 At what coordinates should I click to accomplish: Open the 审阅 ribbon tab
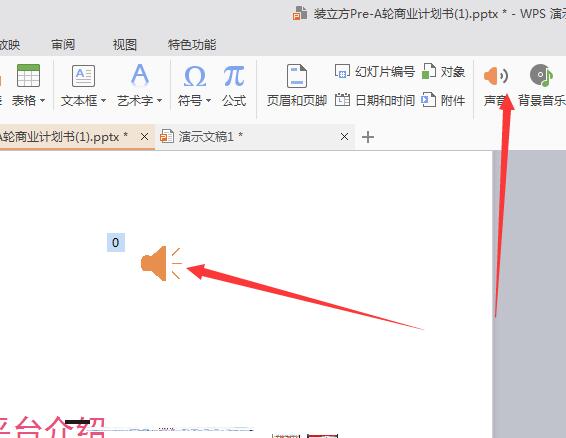click(63, 45)
